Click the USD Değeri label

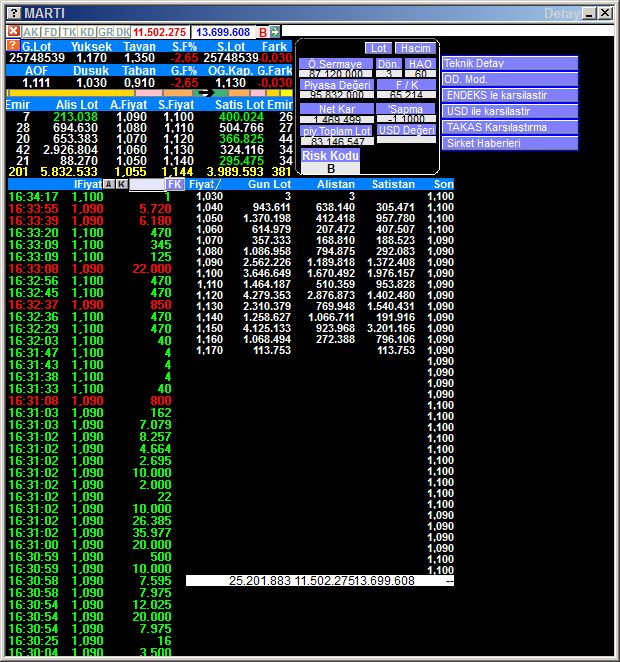[406, 130]
